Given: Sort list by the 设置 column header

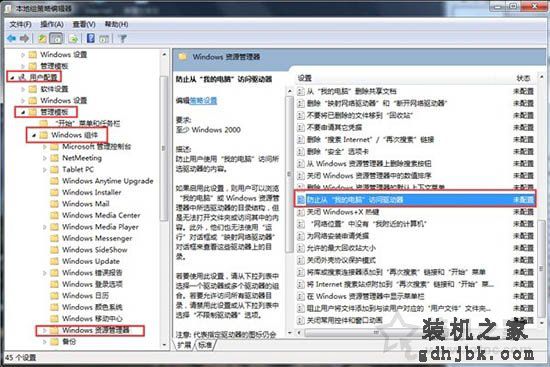Looking at the screenshot, I should point(304,78).
